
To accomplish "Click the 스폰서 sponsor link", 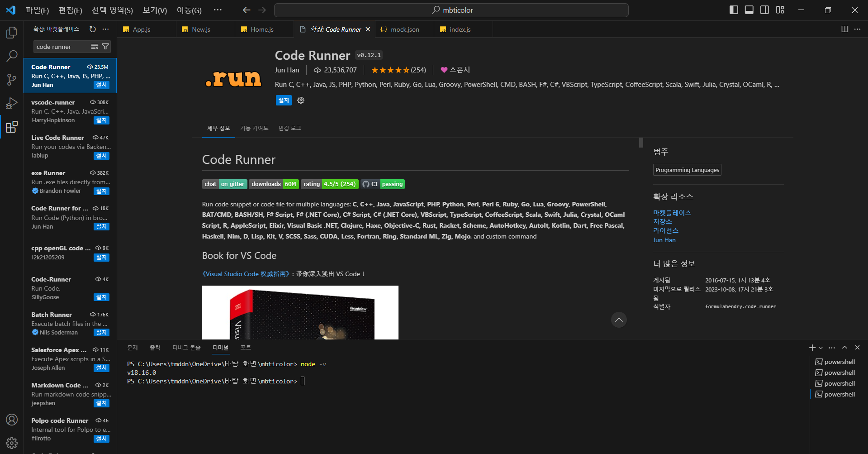I will click(455, 70).
